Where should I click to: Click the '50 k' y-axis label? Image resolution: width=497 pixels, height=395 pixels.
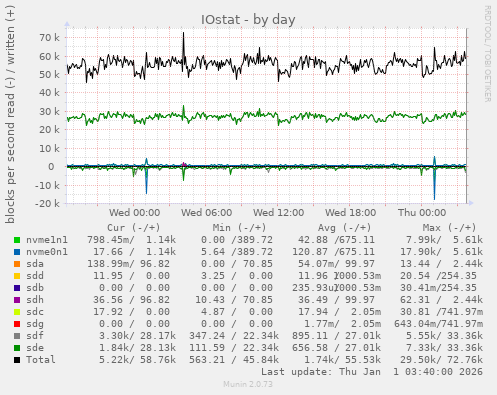(x=49, y=75)
